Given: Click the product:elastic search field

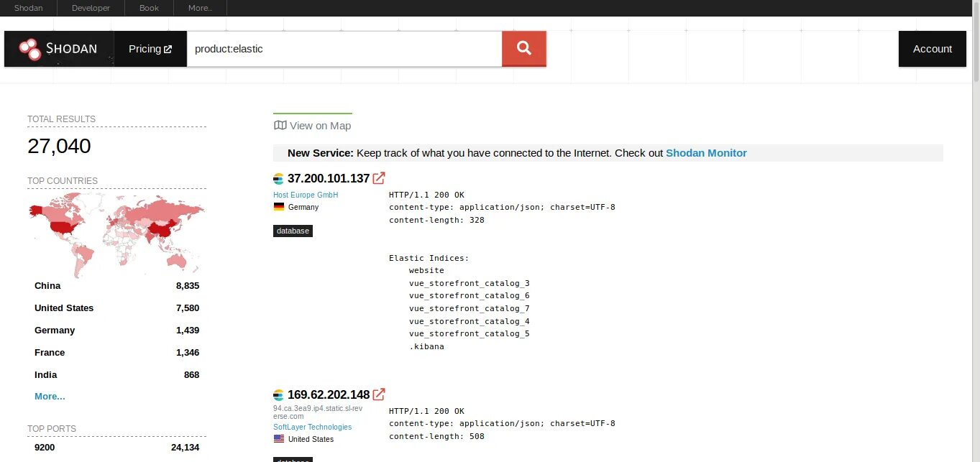Looking at the screenshot, I should (344, 49).
